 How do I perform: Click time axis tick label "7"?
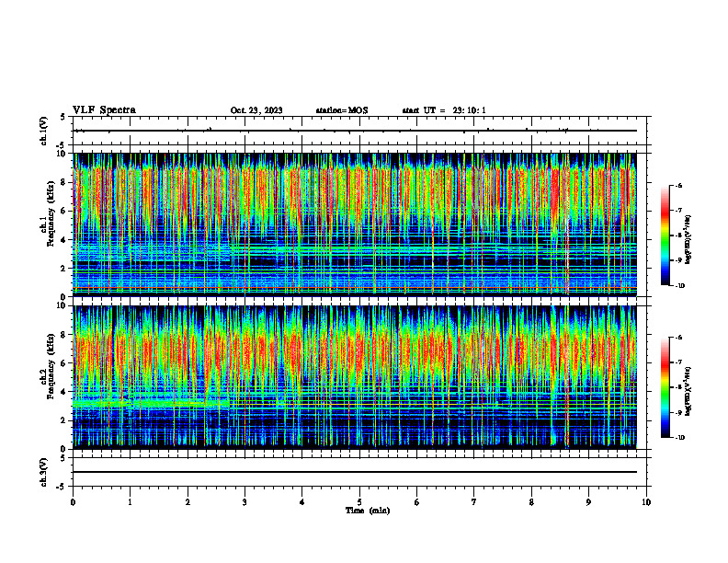click(474, 502)
